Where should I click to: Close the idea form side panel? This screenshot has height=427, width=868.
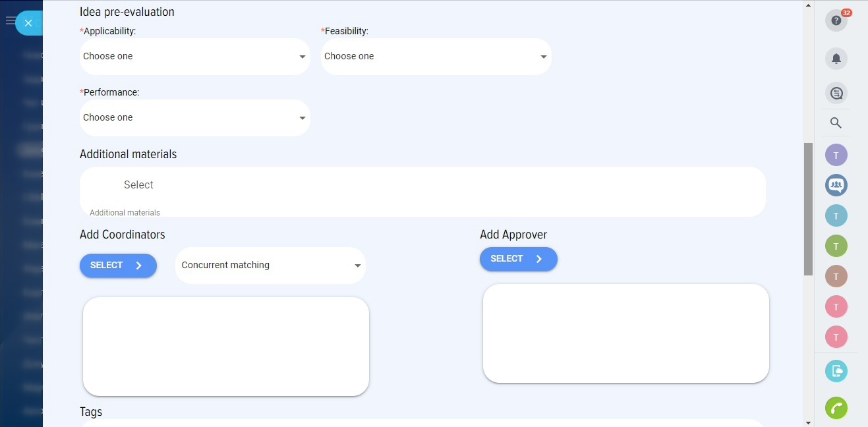point(28,23)
